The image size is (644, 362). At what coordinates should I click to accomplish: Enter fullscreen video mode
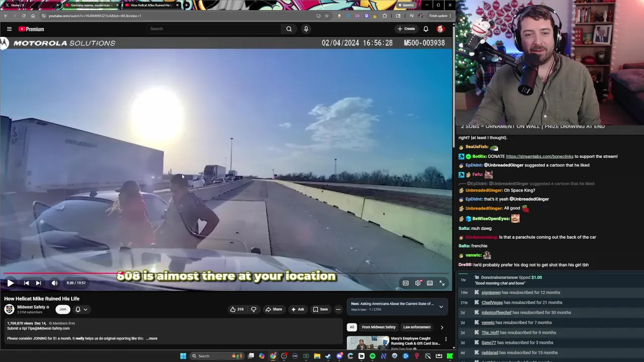(442, 283)
